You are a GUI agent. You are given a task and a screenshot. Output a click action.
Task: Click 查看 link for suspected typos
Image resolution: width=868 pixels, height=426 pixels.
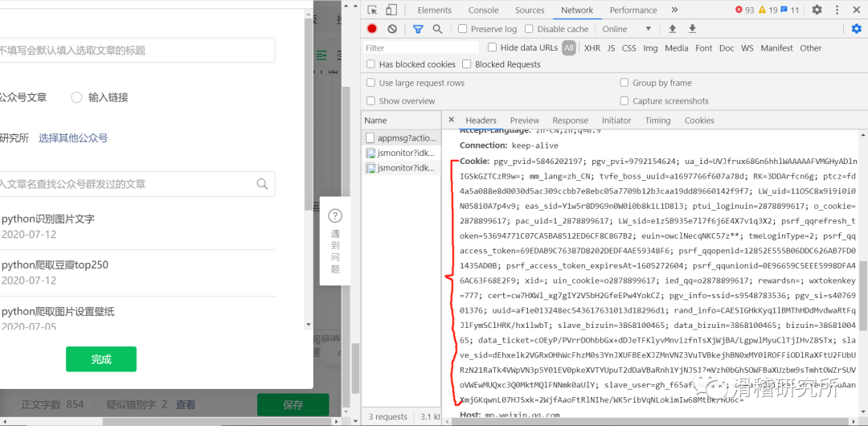tap(186, 405)
